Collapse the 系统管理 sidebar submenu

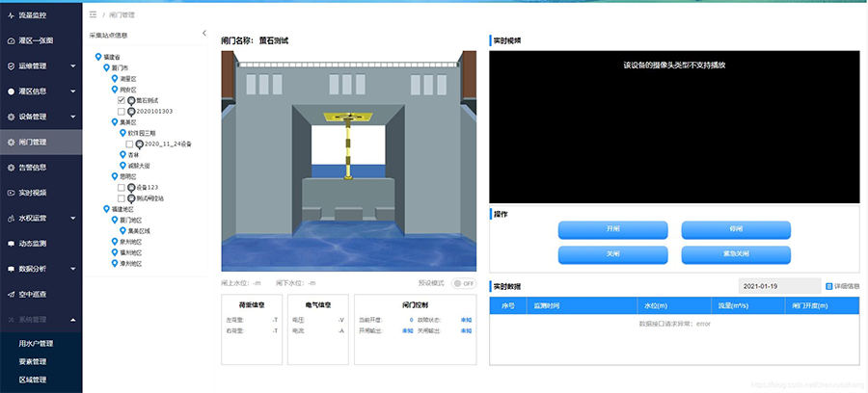(x=73, y=319)
